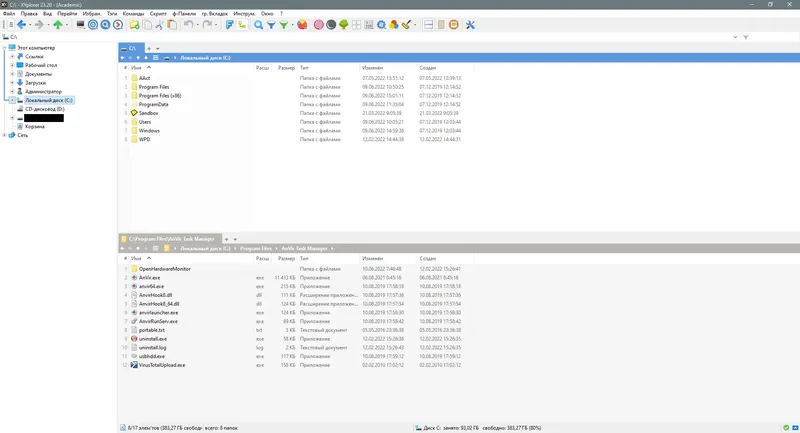Click the broom cleanup toolbar icon

[406, 24]
